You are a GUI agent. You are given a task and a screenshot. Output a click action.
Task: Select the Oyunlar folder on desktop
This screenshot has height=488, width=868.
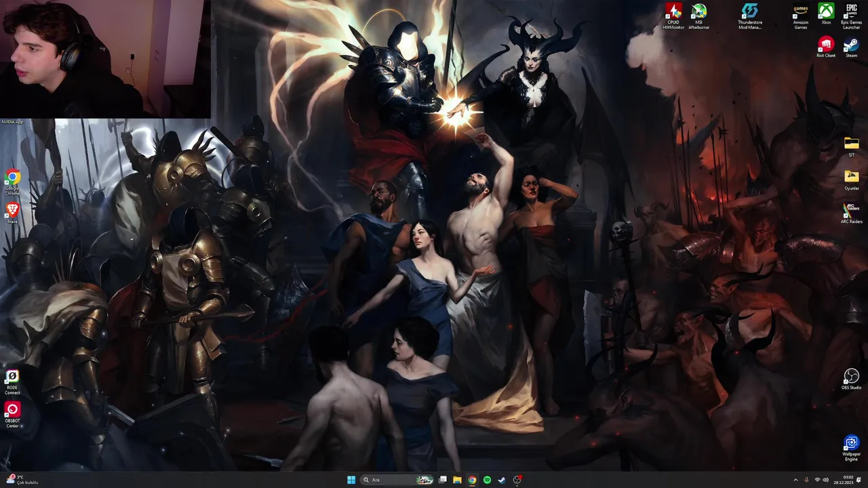(x=851, y=180)
